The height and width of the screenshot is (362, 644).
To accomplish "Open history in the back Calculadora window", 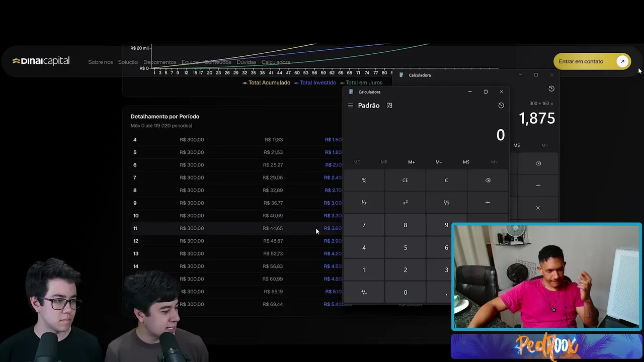I will click(x=551, y=88).
